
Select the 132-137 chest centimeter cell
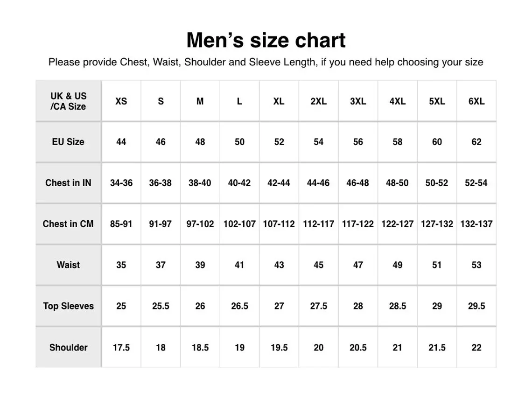coord(476,224)
